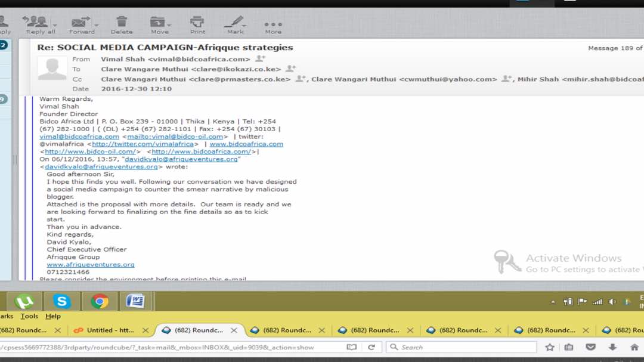Screen dimensions: 644x362
Task: Open the Reply all options arrow
Action: pos(55,25)
